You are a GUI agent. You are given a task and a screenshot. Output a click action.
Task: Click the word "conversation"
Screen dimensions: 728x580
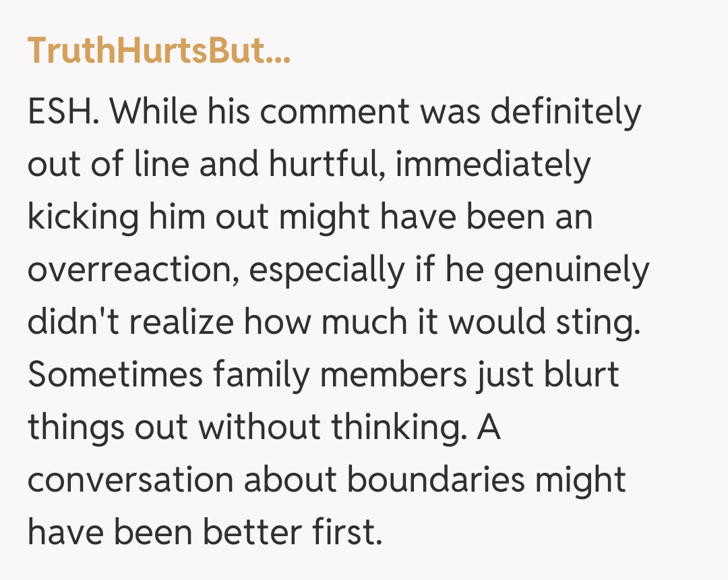pyautogui.click(x=130, y=480)
